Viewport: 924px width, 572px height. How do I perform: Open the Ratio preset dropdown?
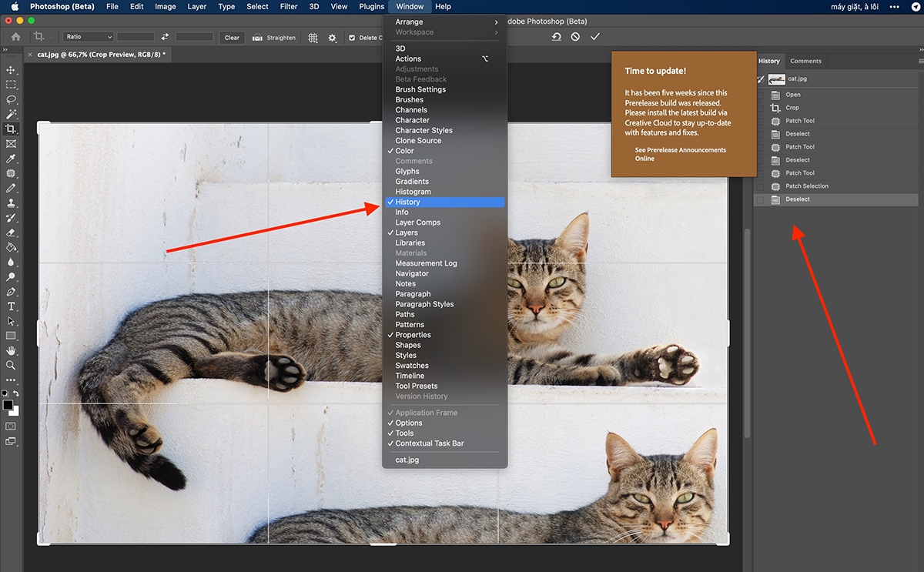tap(89, 37)
